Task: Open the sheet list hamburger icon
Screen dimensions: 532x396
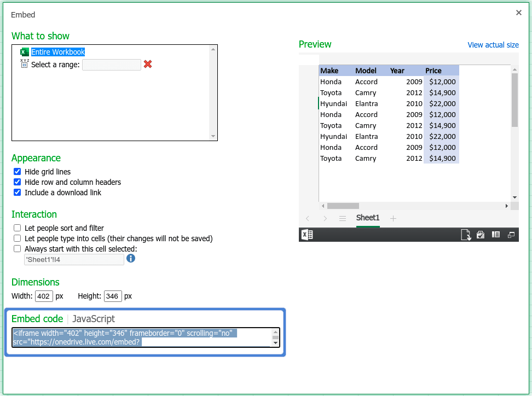Action: [x=343, y=218]
